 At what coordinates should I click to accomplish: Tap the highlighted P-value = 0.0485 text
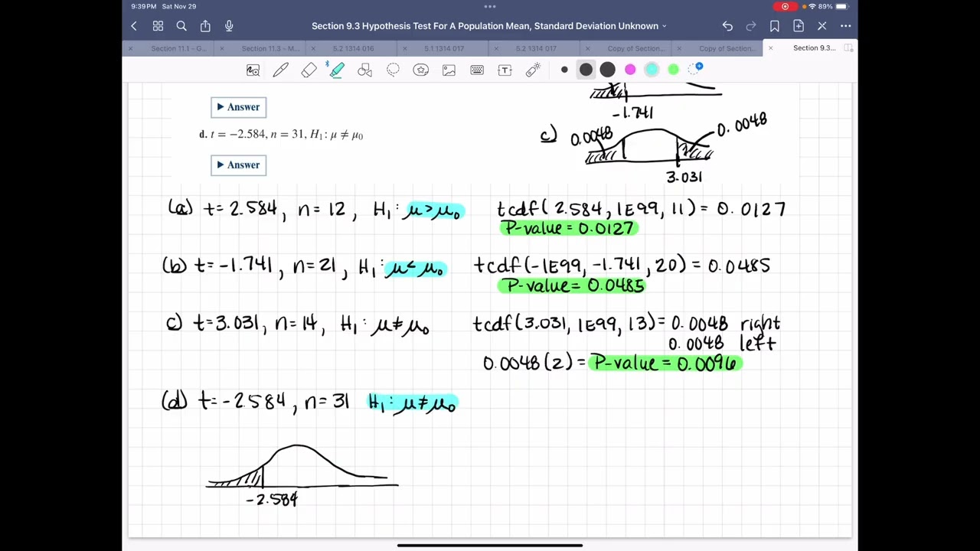coord(572,285)
